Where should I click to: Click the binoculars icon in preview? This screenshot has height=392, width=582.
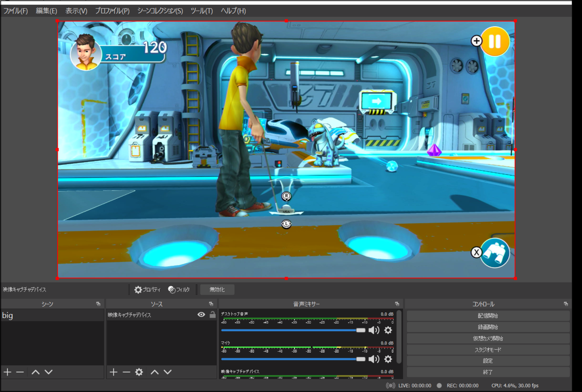pos(495,252)
